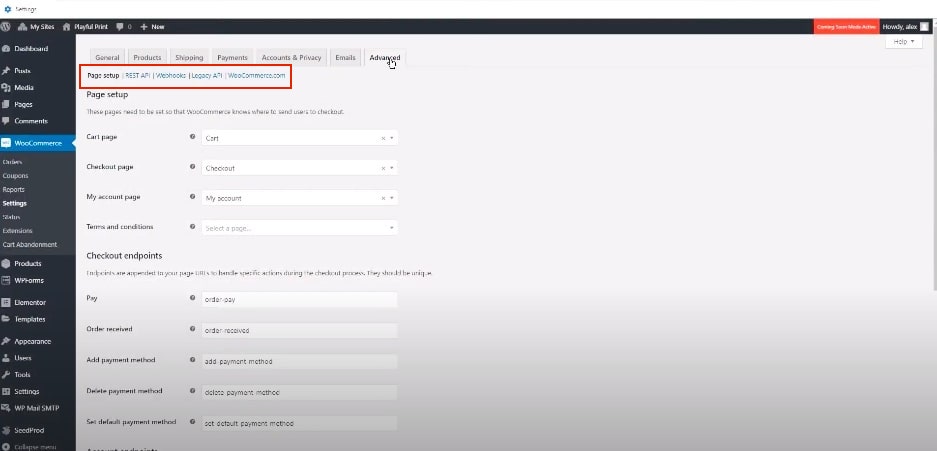Open the Accounts & Privacy tab
937x451 pixels.
[291, 58]
